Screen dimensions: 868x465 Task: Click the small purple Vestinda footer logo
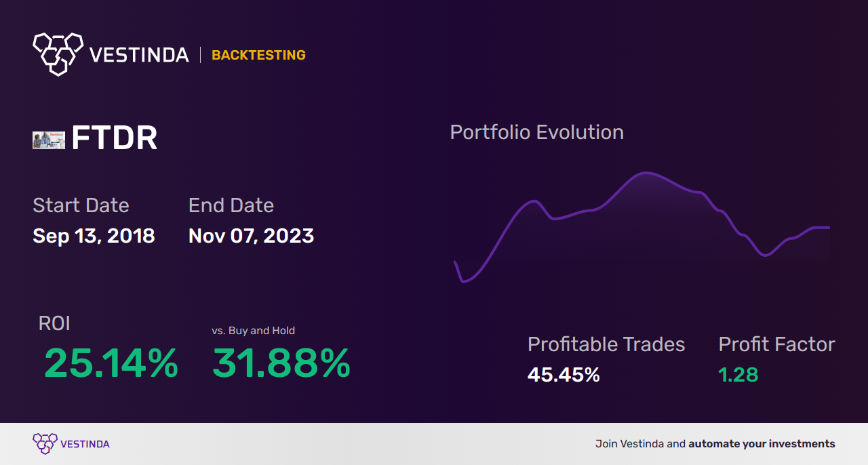tap(45, 444)
